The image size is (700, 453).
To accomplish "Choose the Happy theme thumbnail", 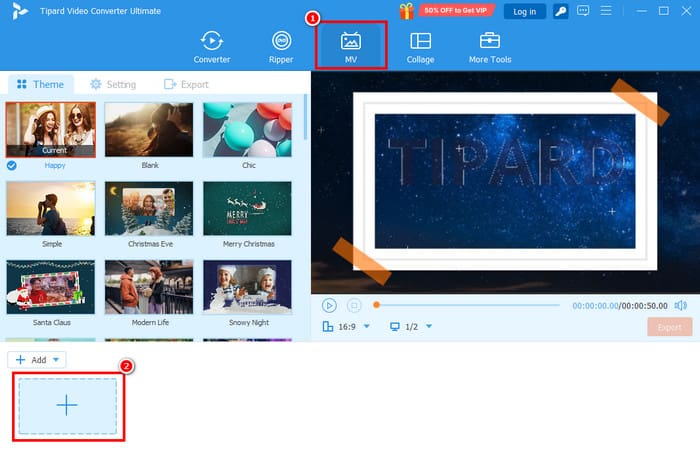I will [50, 130].
